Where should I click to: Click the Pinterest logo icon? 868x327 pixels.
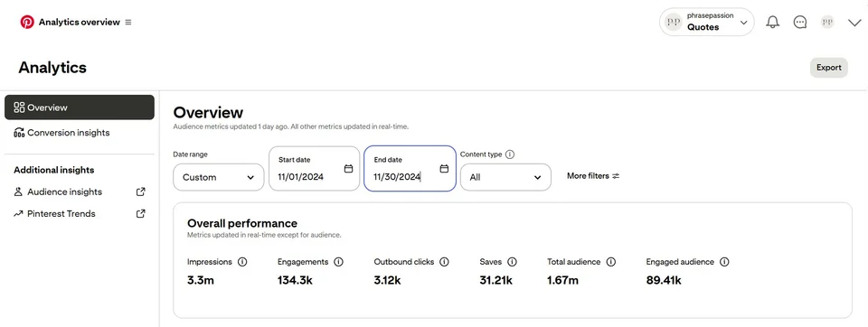[27, 23]
